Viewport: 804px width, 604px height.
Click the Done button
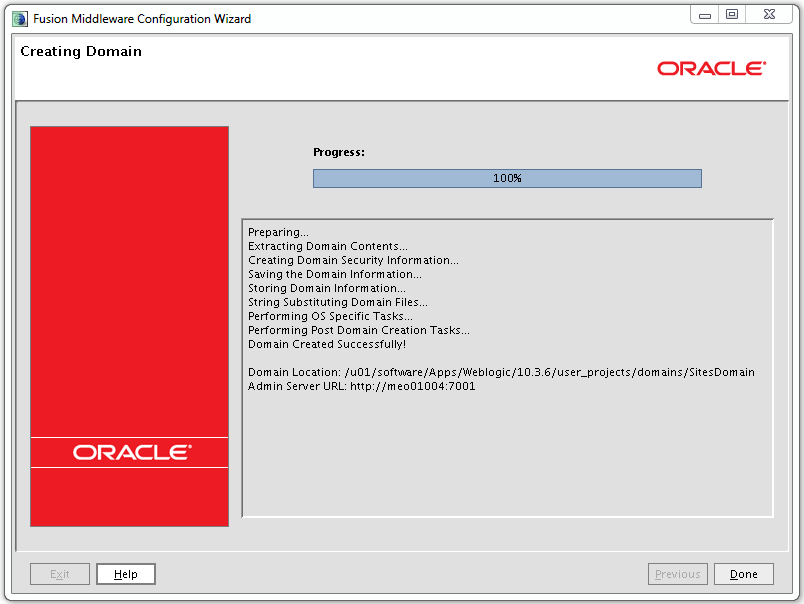tap(743, 574)
